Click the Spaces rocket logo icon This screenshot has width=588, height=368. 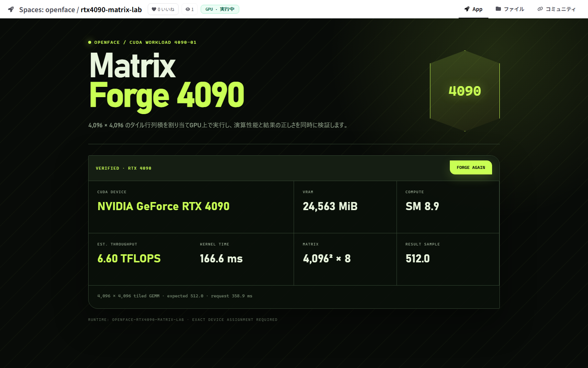click(11, 9)
